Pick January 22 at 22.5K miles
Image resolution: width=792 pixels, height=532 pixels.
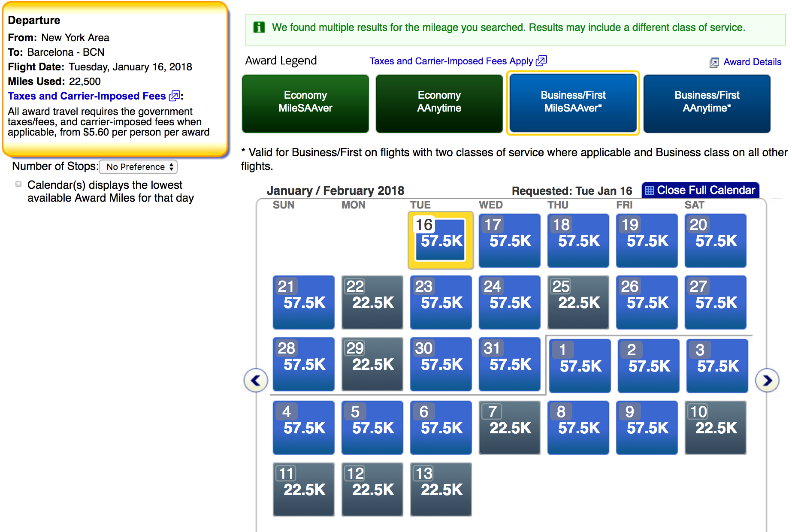(372, 302)
